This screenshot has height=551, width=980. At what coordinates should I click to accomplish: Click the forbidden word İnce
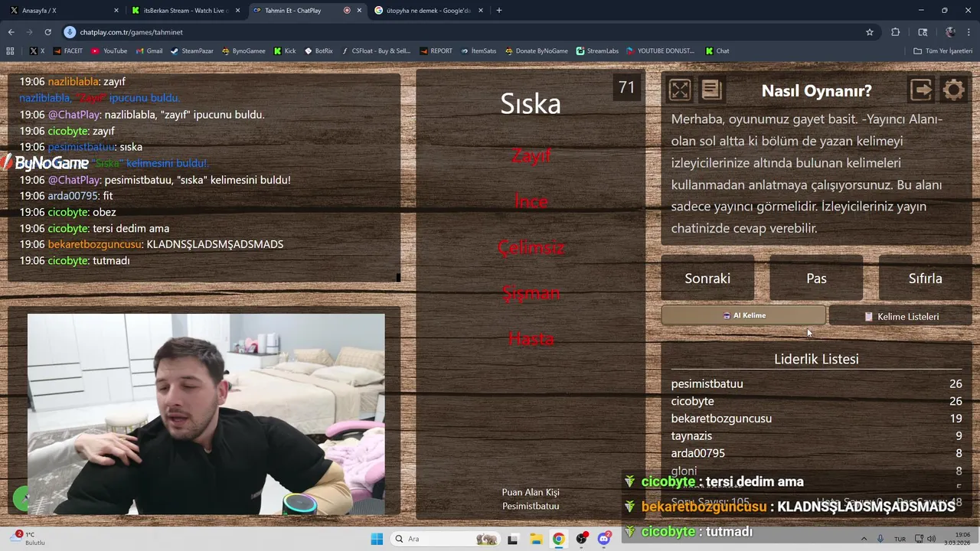(x=531, y=201)
